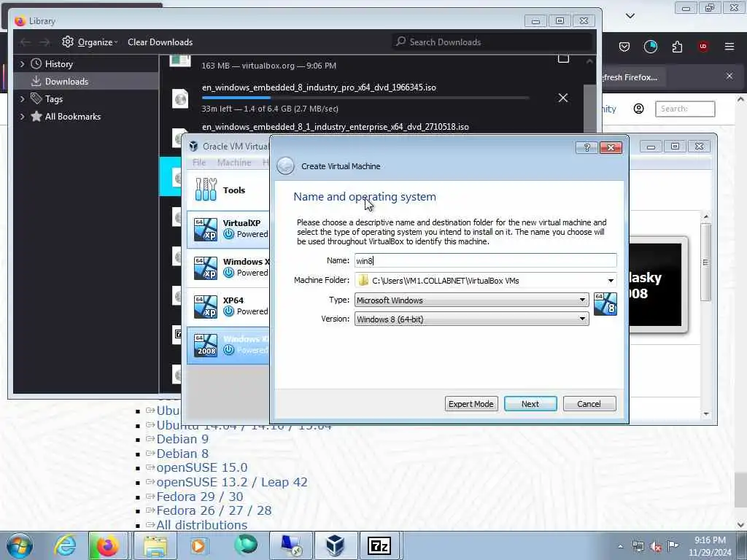Select Downloads in Library sidebar
This screenshot has height=560, width=747.
coord(66,82)
